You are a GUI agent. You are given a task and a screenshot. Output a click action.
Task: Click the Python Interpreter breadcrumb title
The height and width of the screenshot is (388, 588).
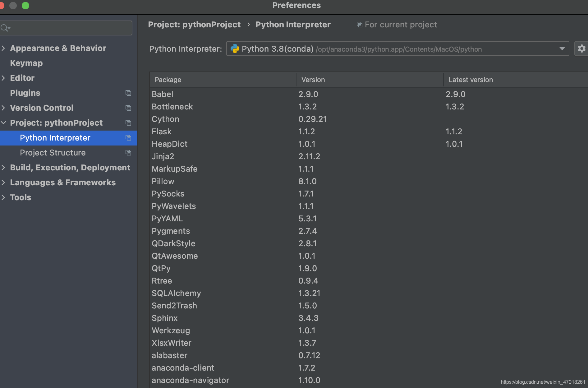tap(293, 25)
